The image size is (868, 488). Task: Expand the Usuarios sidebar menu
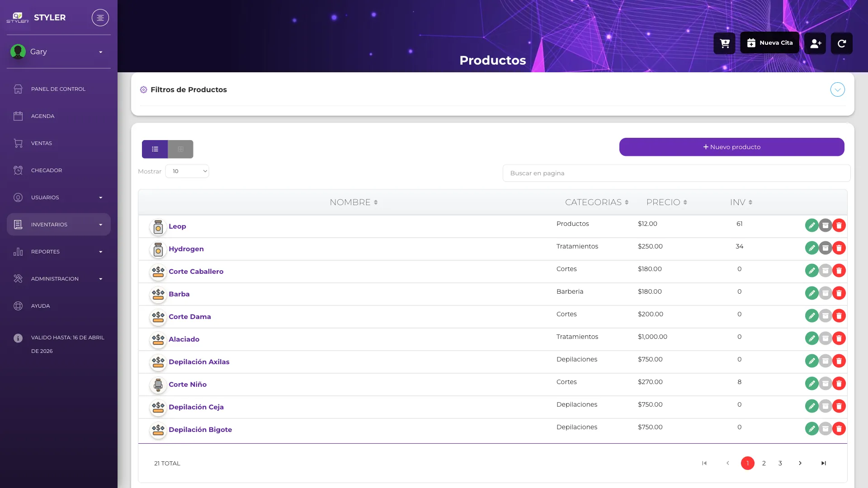[x=59, y=197]
